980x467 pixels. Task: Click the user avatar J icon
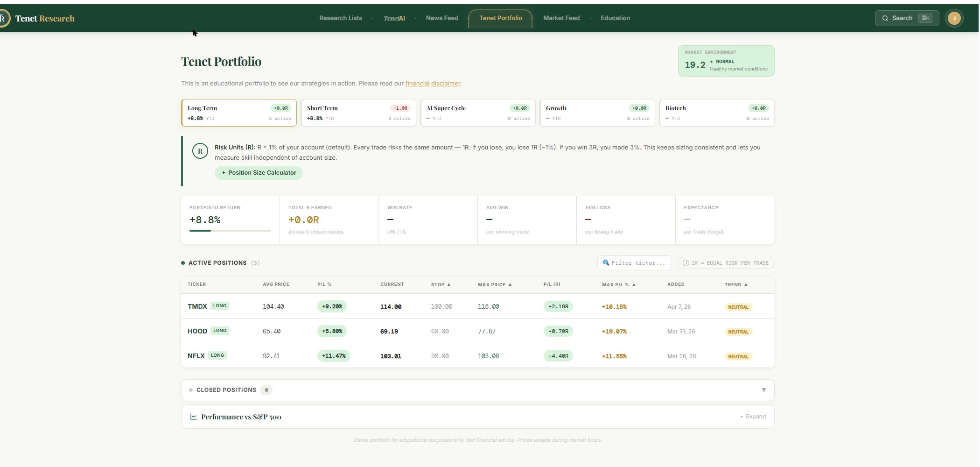click(x=954, y=18)
